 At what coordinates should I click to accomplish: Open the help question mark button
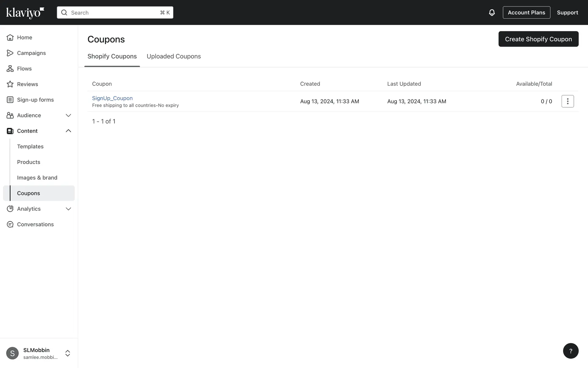point(571,351)
